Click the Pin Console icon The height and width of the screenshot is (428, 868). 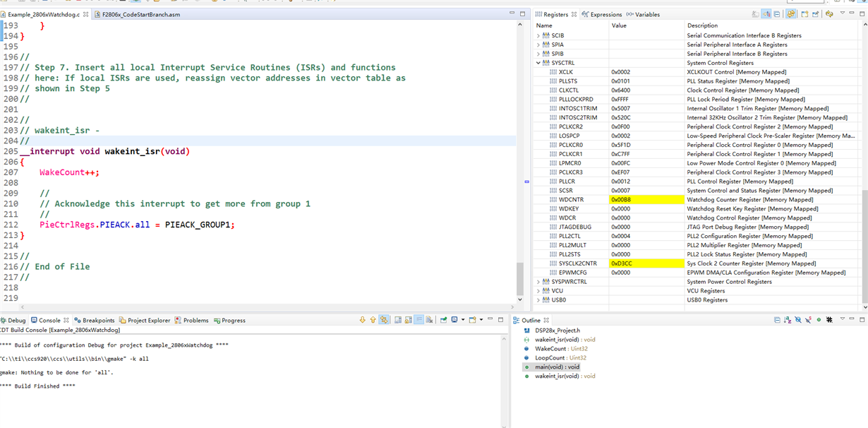tap(442, 320)
